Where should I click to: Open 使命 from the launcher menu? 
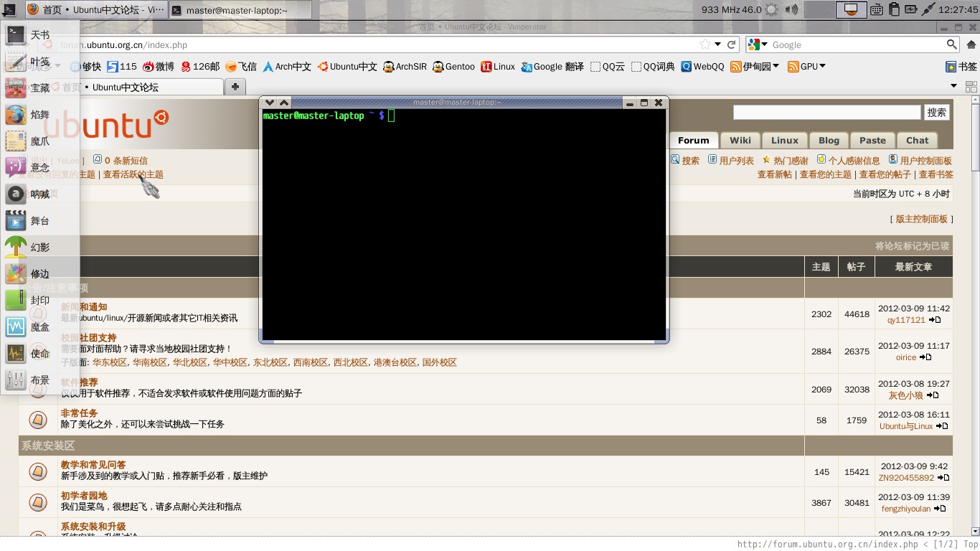[x=39, y=353]
